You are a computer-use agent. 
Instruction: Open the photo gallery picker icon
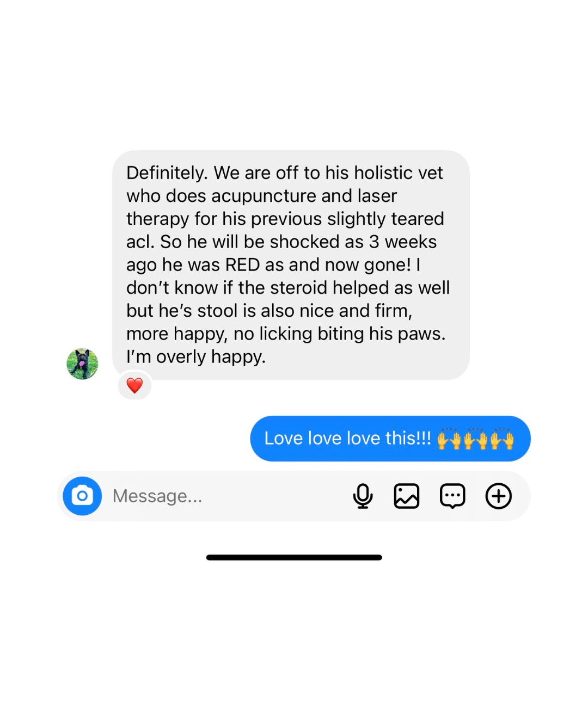[407, 496]
